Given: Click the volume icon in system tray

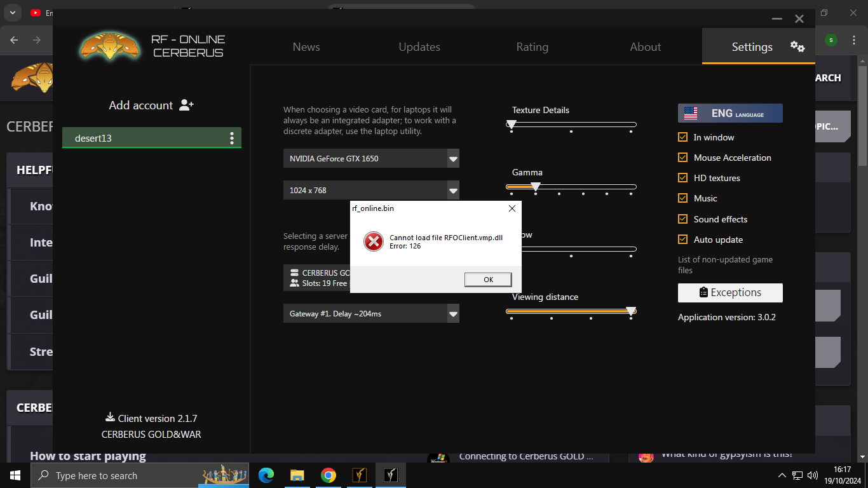Looking at the screenshot, I should [x=813, y=475].
